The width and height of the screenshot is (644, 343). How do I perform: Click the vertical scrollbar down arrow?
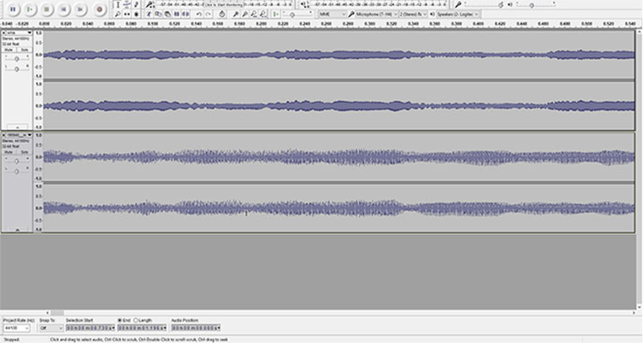(x=640, y=307)
